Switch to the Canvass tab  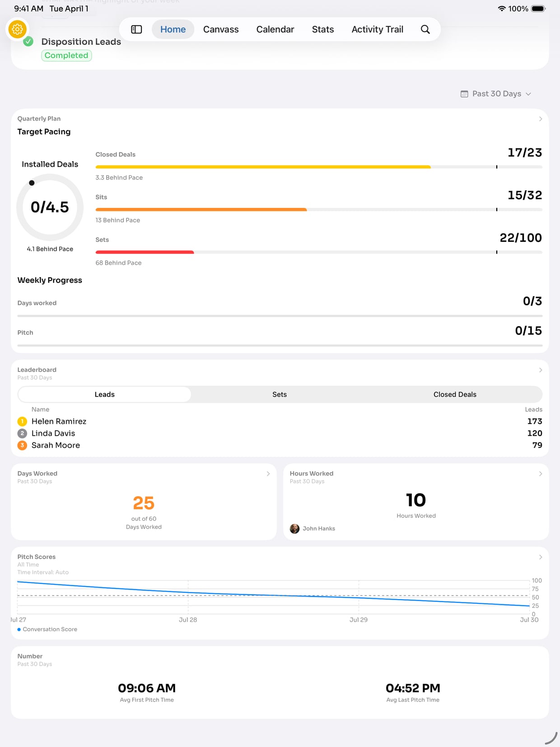click(x=221, y=29)
